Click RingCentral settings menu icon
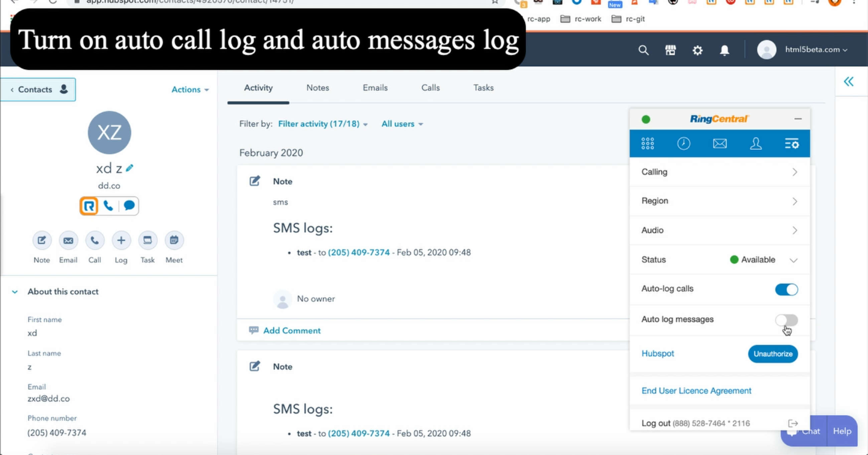The image size is (868, 455). 791,143
